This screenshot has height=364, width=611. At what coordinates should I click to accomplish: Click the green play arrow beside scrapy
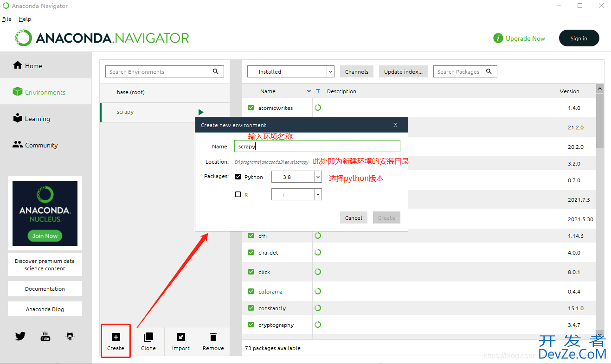click(x=201, y=112)
